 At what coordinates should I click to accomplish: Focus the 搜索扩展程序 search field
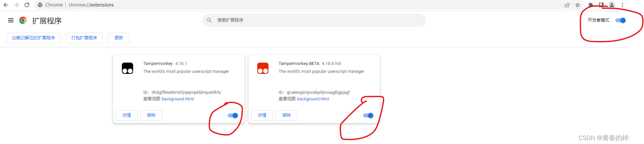pos(314,20)
